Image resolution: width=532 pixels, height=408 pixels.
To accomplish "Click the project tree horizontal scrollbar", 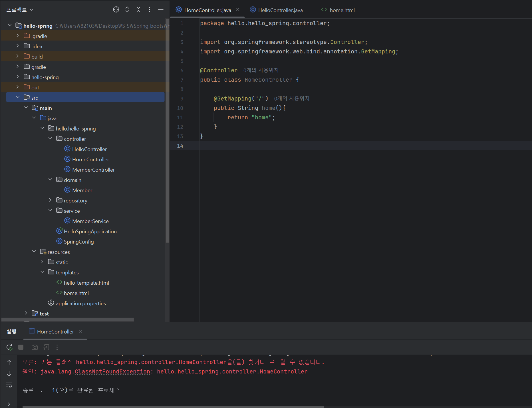I will coord(68,320).
